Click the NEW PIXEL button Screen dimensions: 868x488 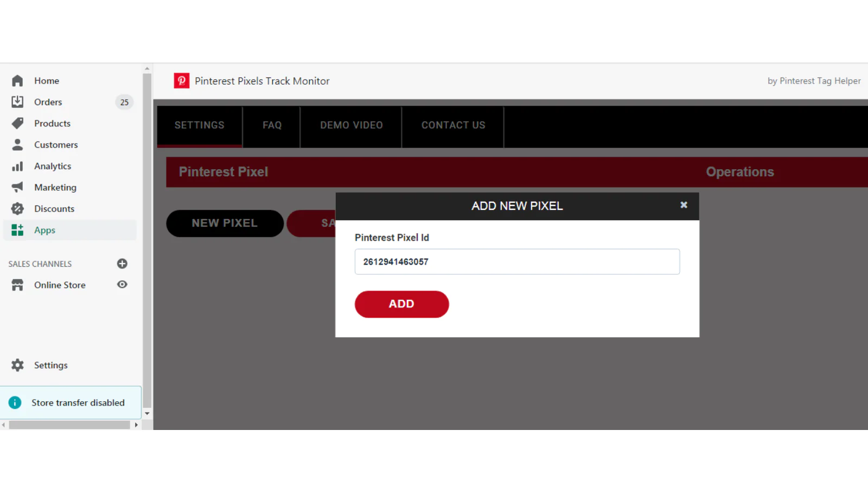(x=225, y=223)
